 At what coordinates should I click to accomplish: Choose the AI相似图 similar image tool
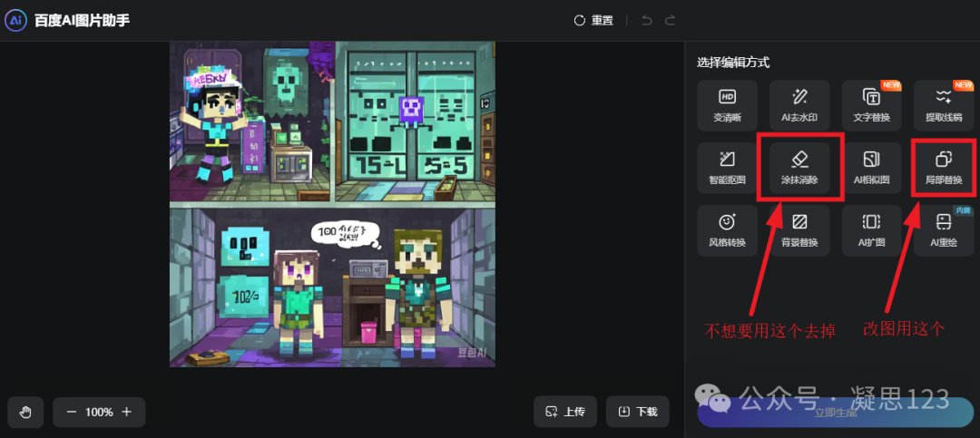pyautogui.click(x=871, y=168)
